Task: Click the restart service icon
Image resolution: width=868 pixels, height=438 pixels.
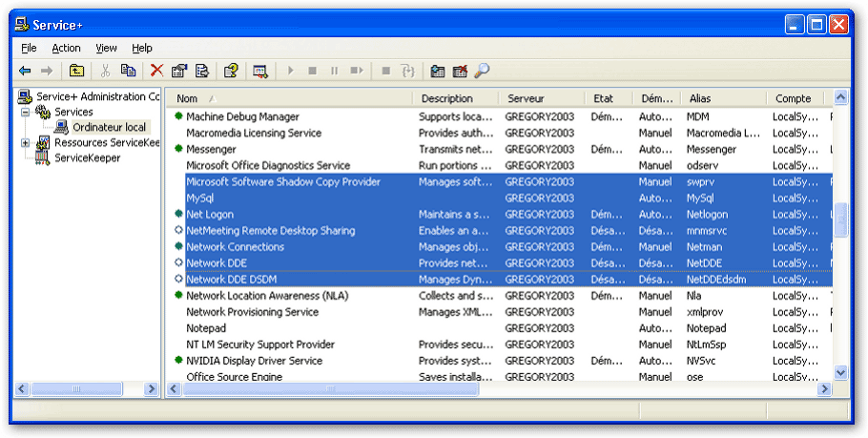Action: [357, 71]
